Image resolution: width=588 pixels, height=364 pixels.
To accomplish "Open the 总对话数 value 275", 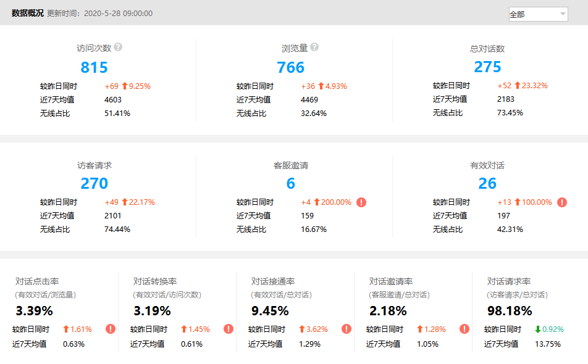I will tap(487, 67).
